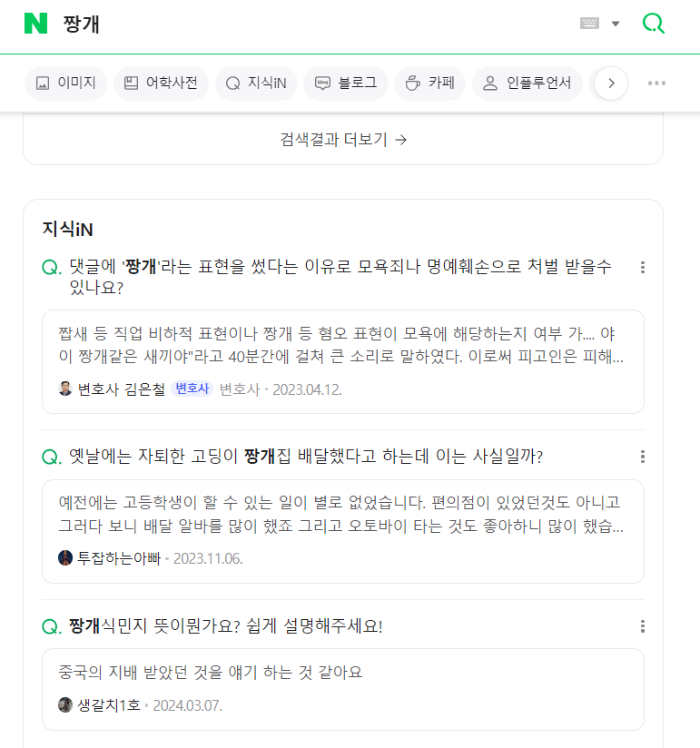Open the 지식iN search tab
Screen dimensions: 700x748
(256, 84)
